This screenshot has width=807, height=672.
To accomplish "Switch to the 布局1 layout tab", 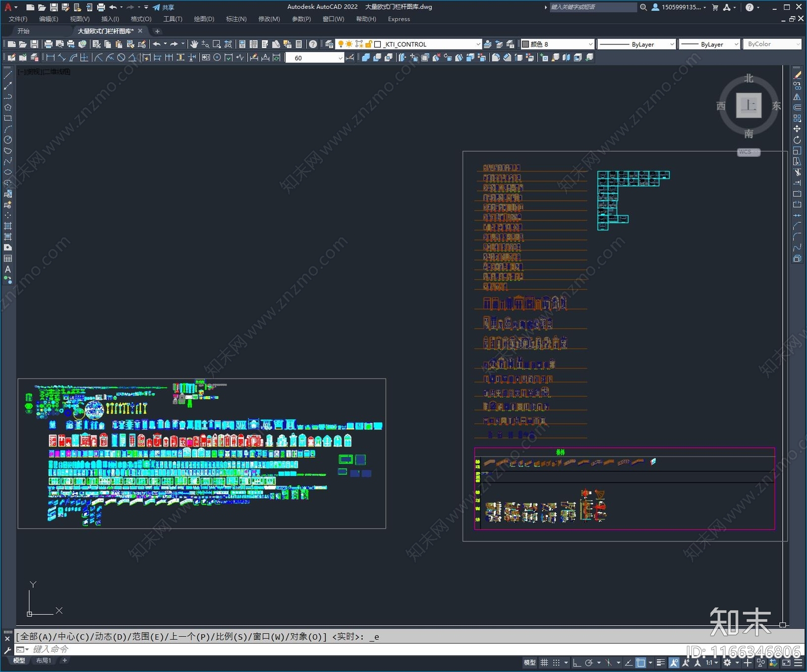I will pyautogui.click(x=43, y=660).
